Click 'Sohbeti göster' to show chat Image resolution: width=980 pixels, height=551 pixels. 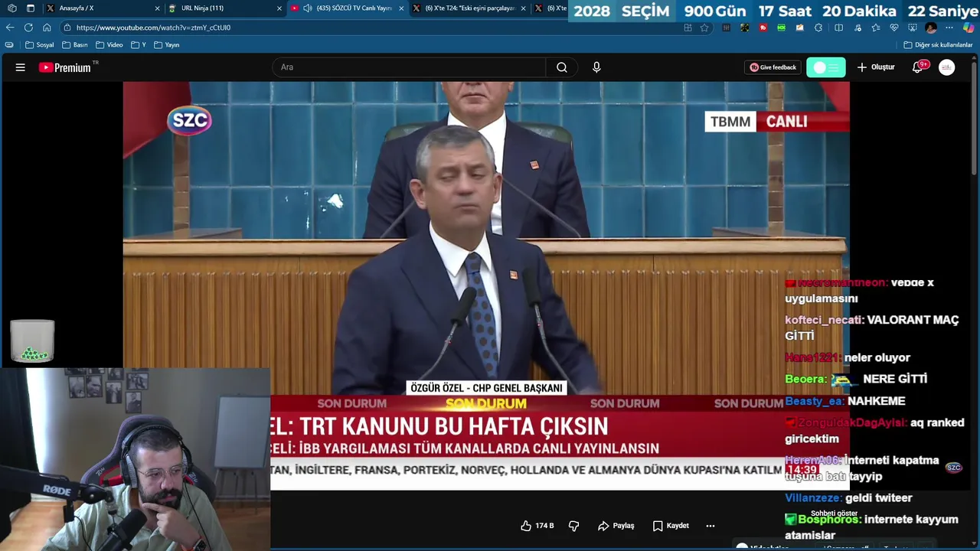[x=835, y=514]
